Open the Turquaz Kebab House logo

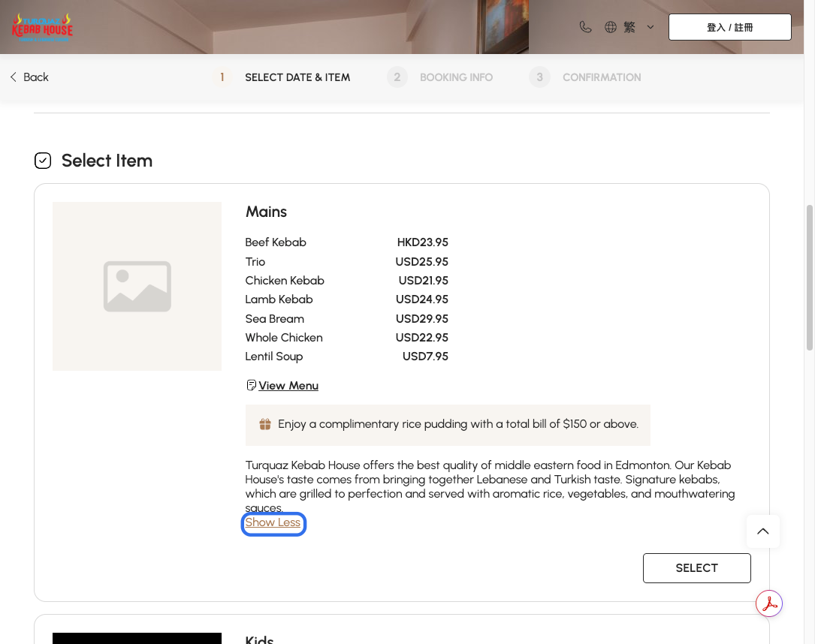tap(42, 28)
